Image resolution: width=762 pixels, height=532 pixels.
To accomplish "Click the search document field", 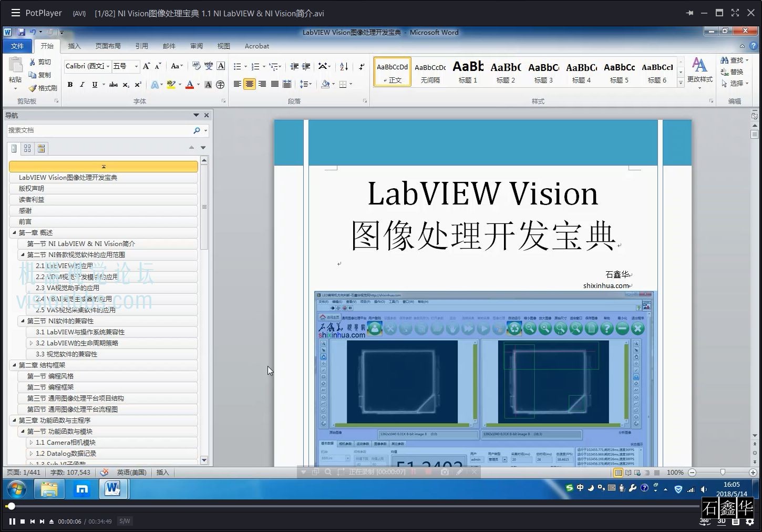I will 100,130.
